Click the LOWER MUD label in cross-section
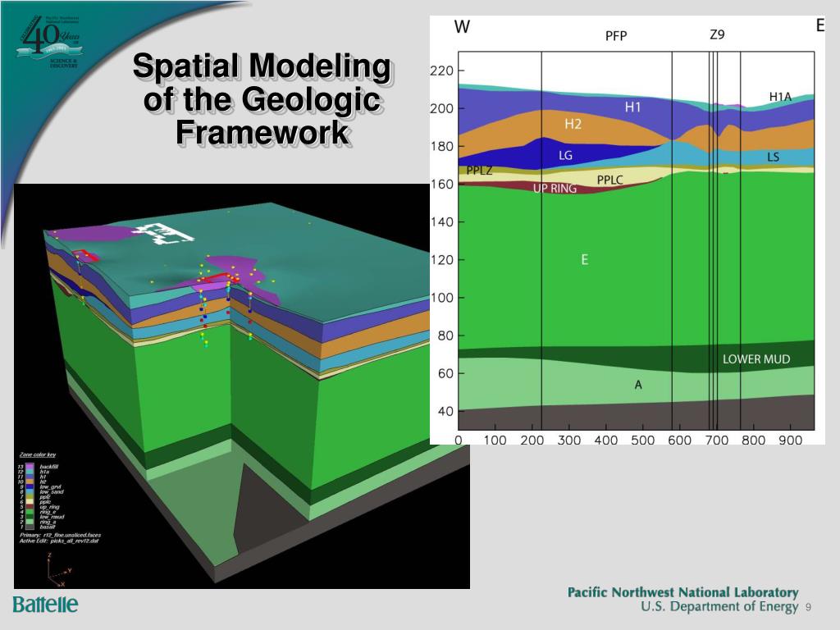Screen dimensions: 840x630 (x=756, y=359)
